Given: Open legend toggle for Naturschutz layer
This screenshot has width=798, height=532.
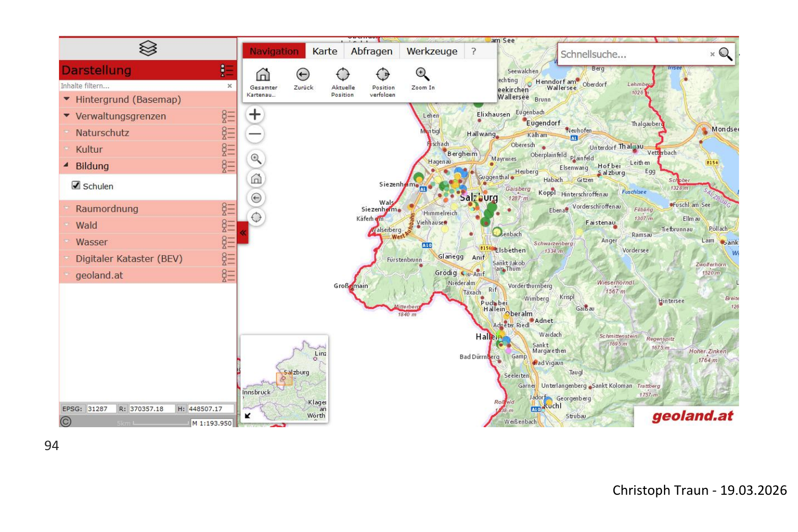Looking at the screenshot, I should [228, 133].
